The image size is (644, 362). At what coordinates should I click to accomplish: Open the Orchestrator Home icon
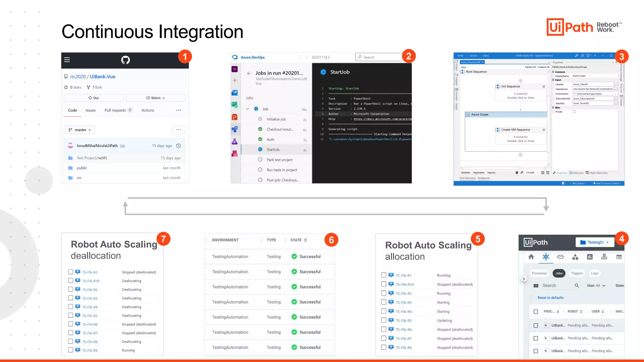(x=531, y=257)
